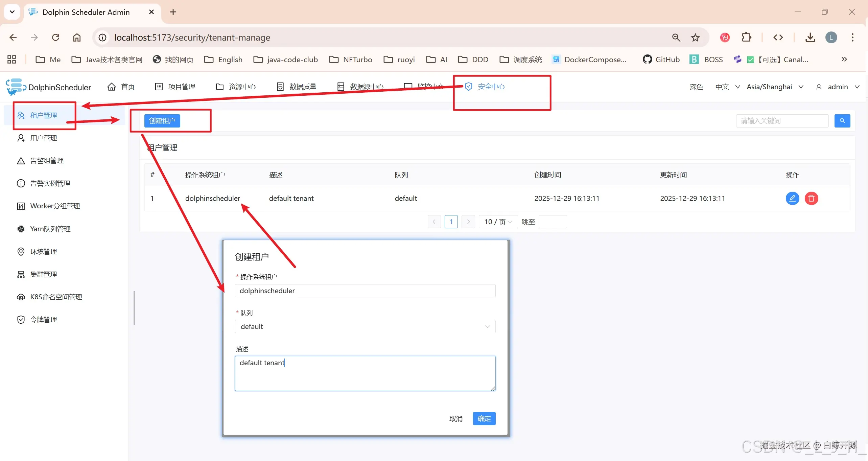Bookmark the page with the star icon
This screenshot has width=868, height=461.
pyautogui.click(x=695, y=38)
